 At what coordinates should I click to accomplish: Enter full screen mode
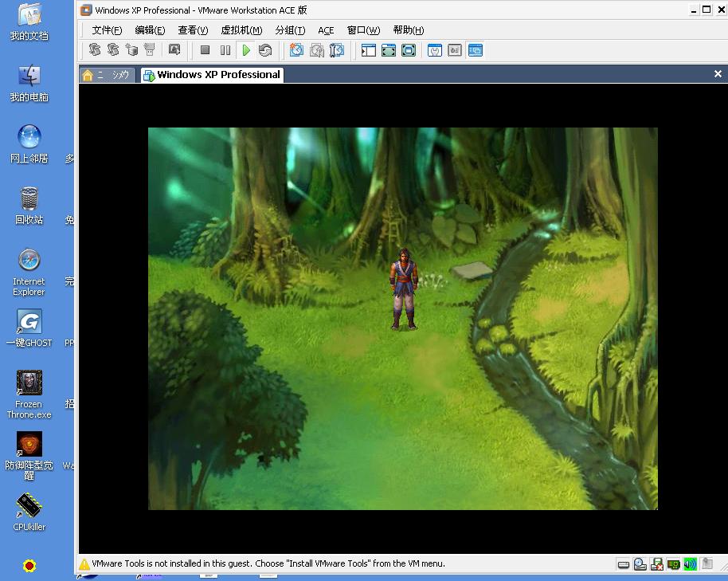409,50
